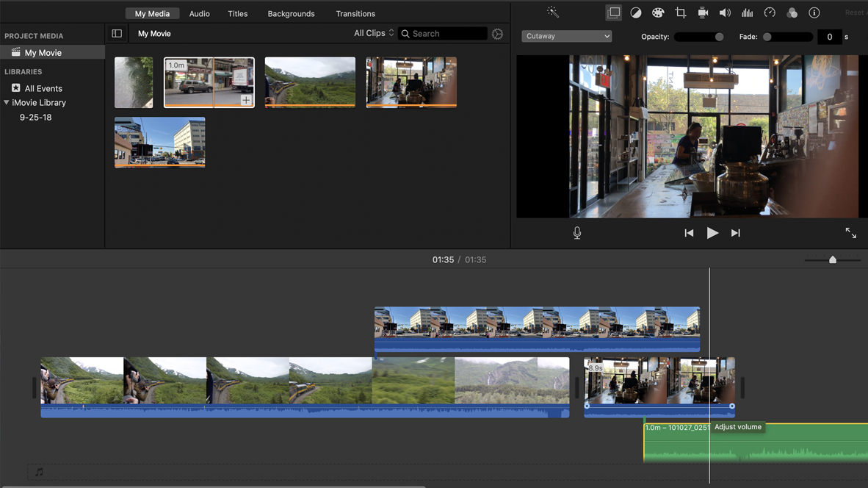Open the All Clips filter dropdown

[x=374, y=34]
